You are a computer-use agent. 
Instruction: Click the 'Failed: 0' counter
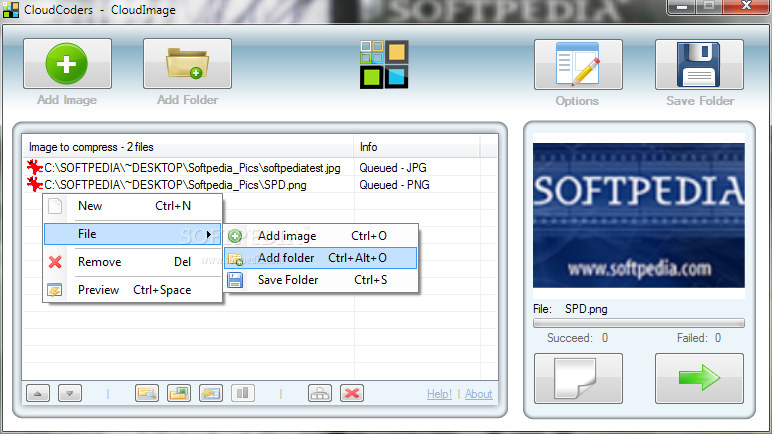point(699,338)
